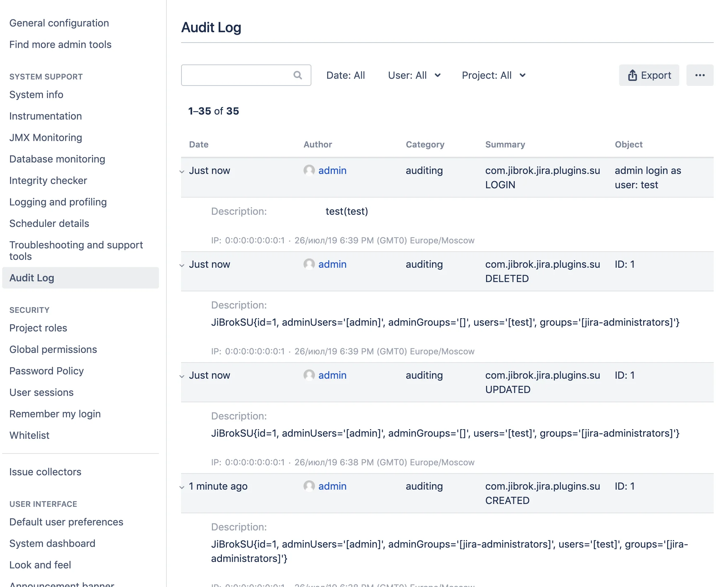Open User sessions
This screenshot has height=587, width=728.
(x=41, y=392)
